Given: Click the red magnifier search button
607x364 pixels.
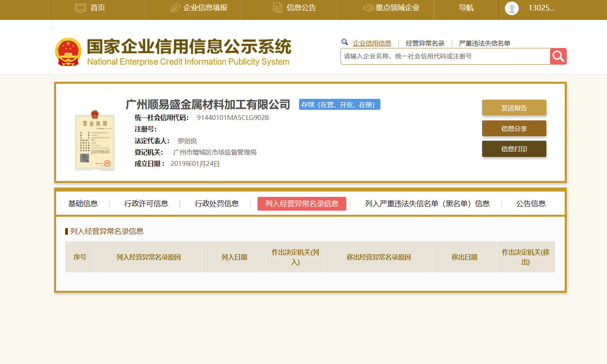Looking at the screenshot, I should pos(558,57).
